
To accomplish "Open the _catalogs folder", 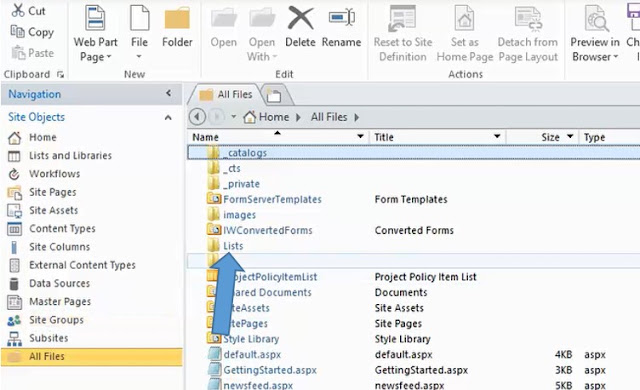I will click(x=245, y=153).
